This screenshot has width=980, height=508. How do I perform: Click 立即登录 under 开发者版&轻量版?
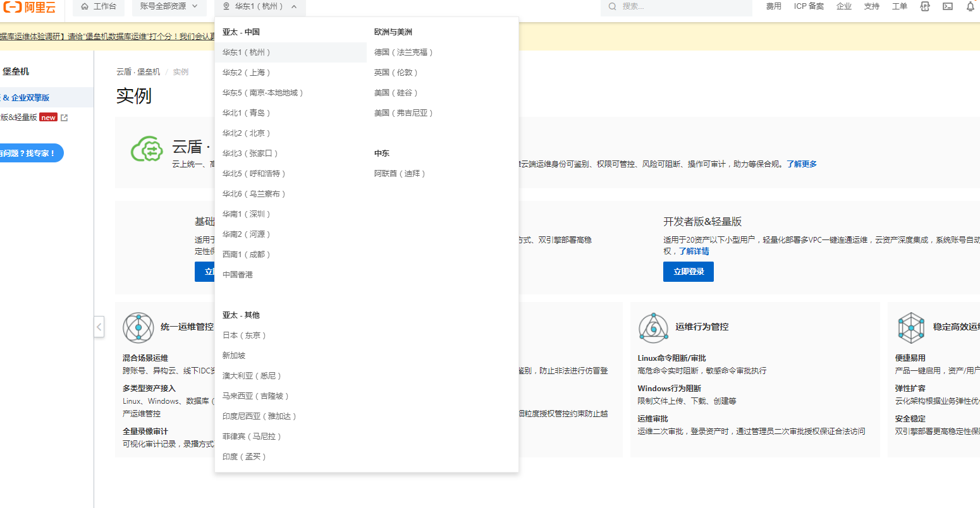click(x=689, y=272)
